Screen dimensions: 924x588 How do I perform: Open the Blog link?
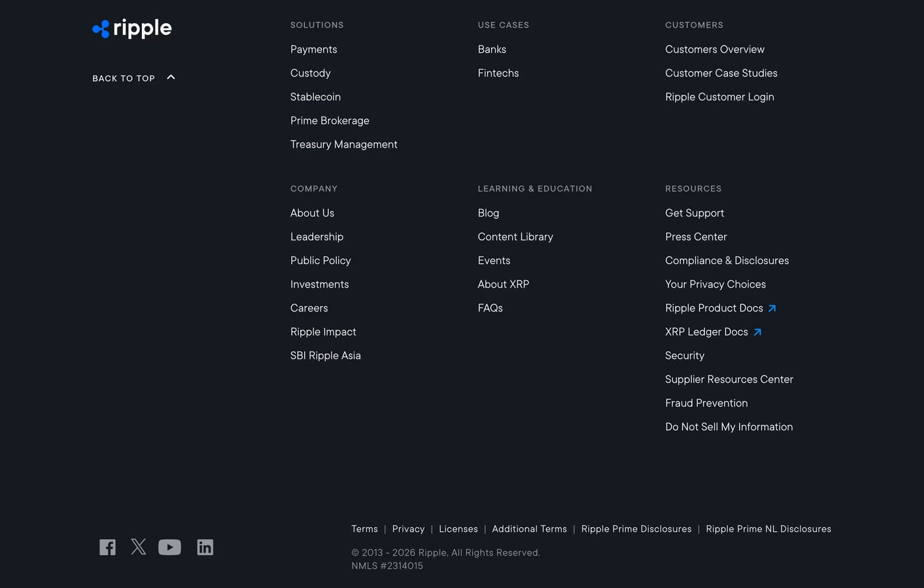pos(488,213)
